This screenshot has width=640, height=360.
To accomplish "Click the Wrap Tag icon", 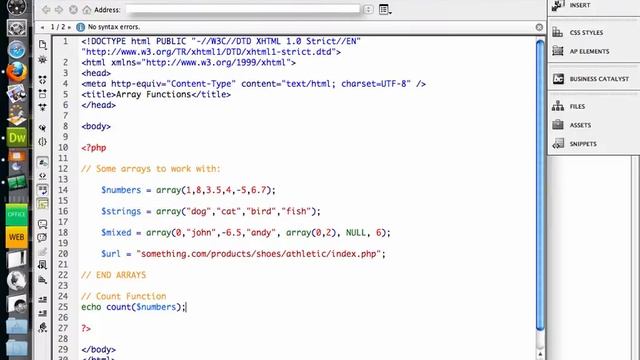I will 42,251.
